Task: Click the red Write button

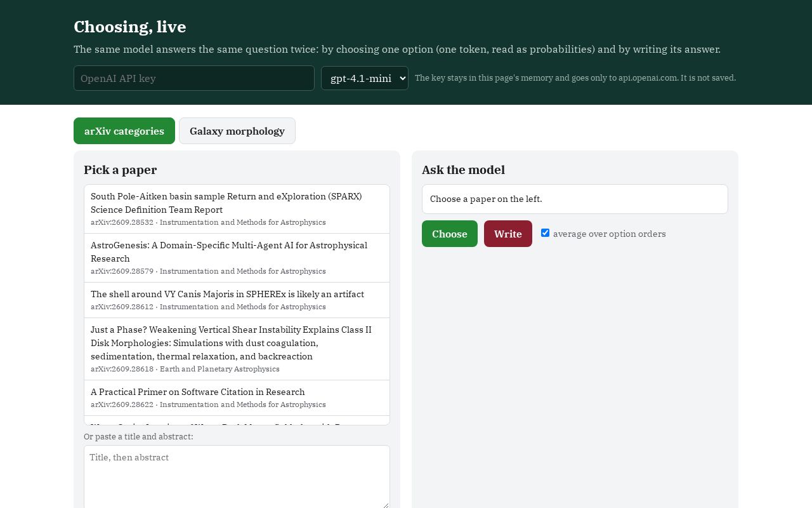Action: coord(508,234)
